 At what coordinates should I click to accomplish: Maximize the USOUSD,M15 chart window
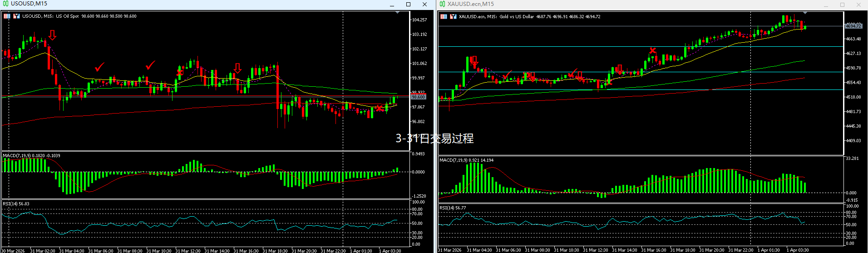tap(408, 4)
